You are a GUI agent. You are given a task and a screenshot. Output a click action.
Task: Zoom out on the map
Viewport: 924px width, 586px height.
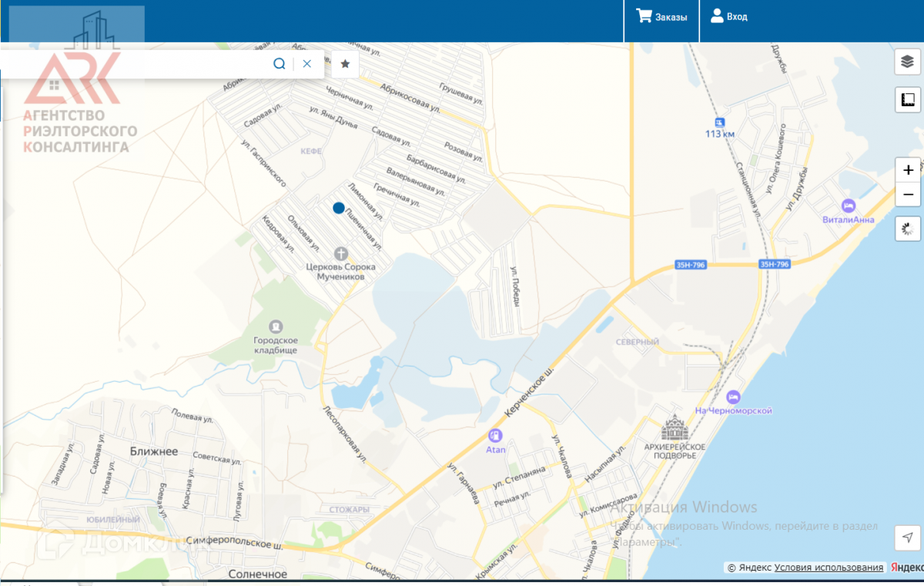(x=908, y=194)
